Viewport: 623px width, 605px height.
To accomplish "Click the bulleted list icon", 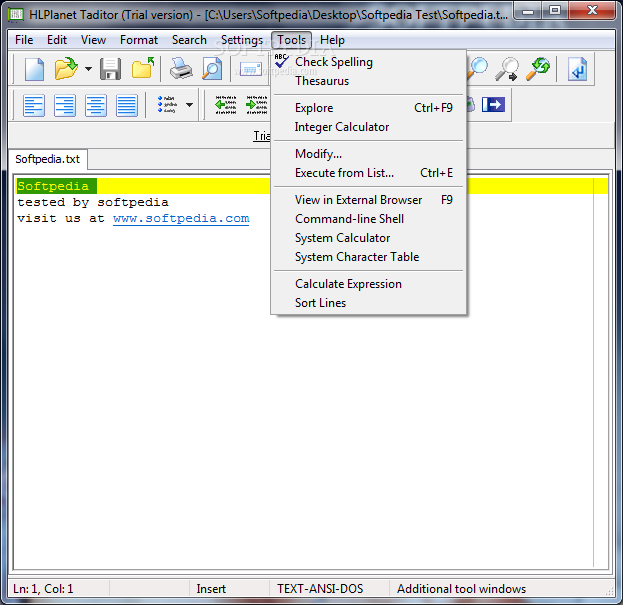I will (x=167, y=105).
